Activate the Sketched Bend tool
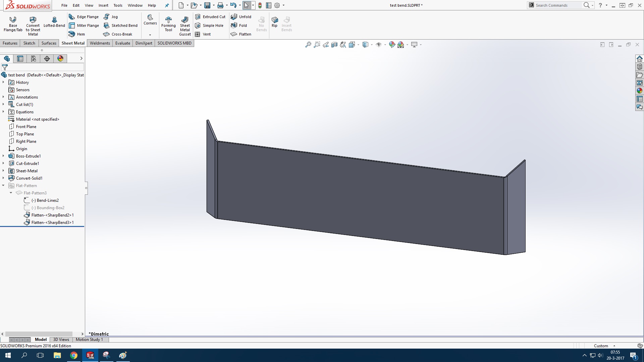This screenshot has width=644, height=362. [121, 25]
